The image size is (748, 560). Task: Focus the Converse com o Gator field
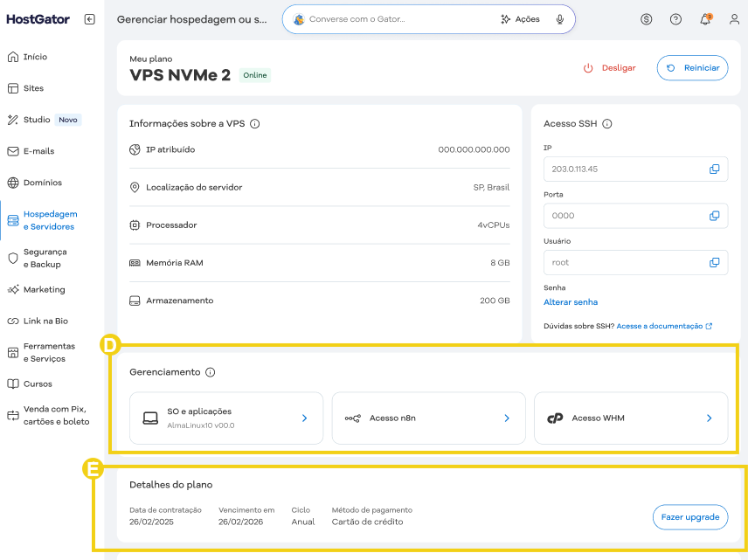pos(398,19)
